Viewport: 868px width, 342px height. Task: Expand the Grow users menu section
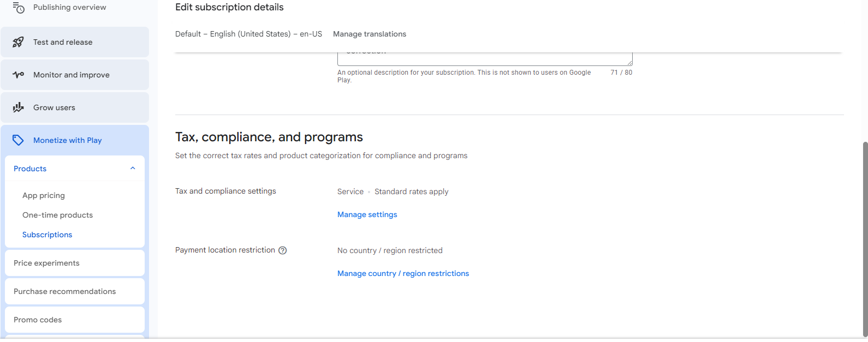coord(54,107)
